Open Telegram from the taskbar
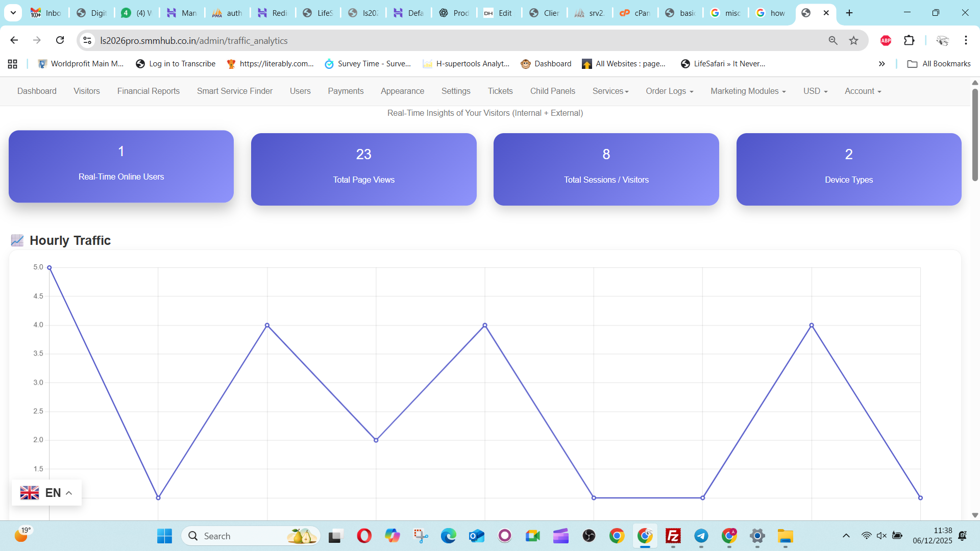This screenshot has height=551, width=980. (x=701, y=536)
